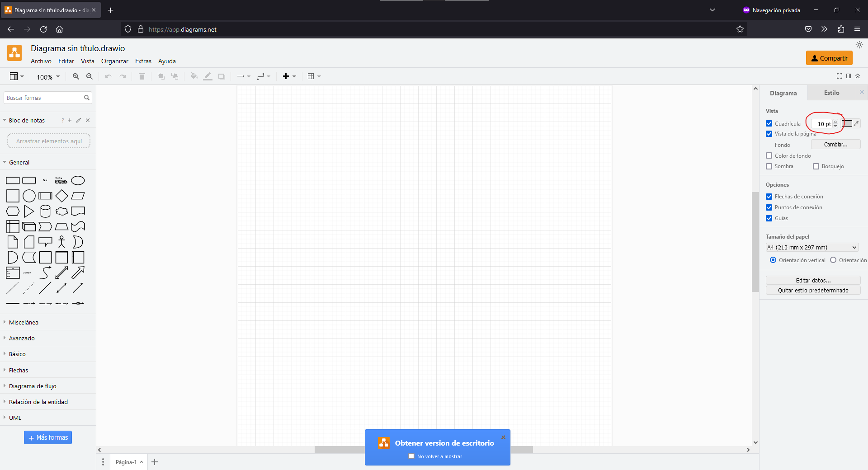The image size is (868, 470).
Task: Open the table insert dropdown
Action: point(314,76)
